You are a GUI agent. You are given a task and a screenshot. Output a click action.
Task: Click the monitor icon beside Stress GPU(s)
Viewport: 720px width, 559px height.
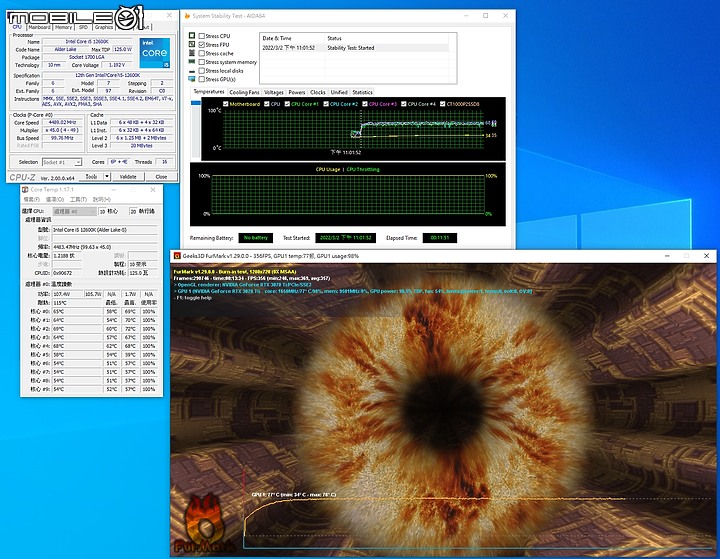point(192,79)
